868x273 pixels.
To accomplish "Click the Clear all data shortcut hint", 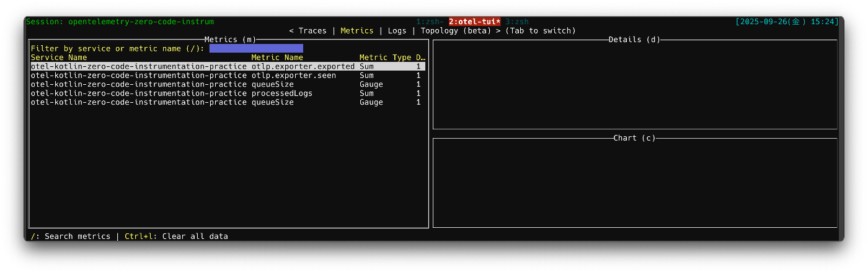I will [x=176, y=236].
